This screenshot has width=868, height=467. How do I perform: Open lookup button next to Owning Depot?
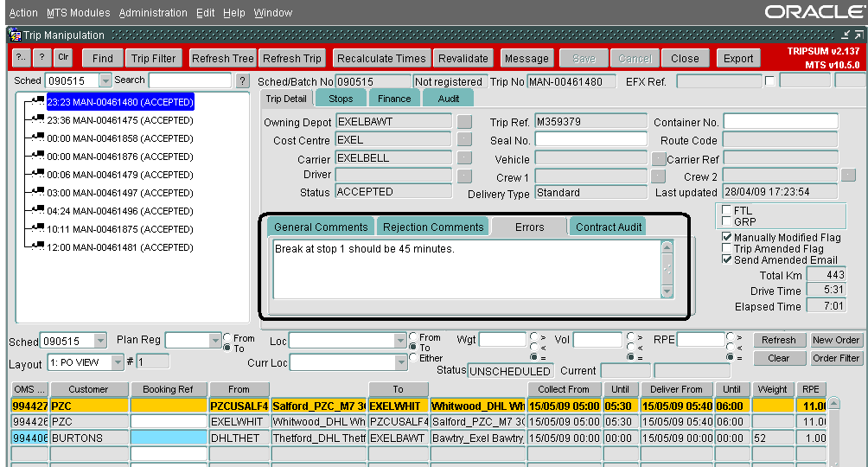464,121
